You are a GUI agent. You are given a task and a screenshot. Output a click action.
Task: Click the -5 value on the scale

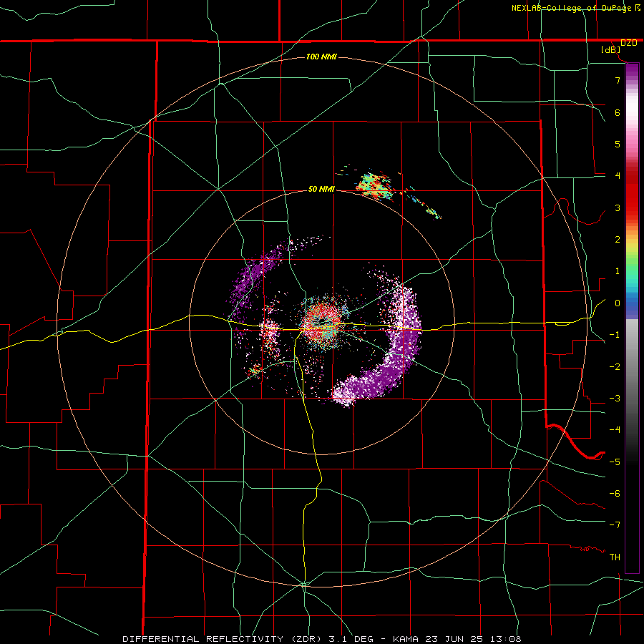click(x=615, y=462)
